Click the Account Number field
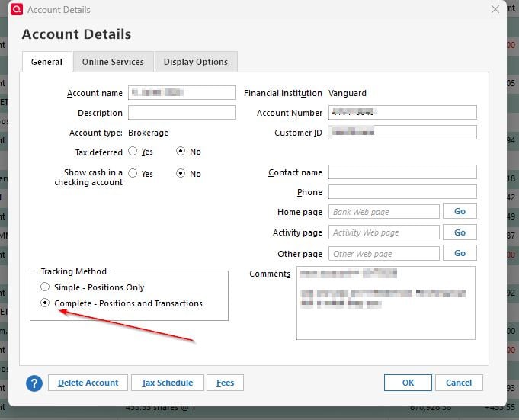The image size is (519, 420). pyautogui.click(x=402, y=113)
